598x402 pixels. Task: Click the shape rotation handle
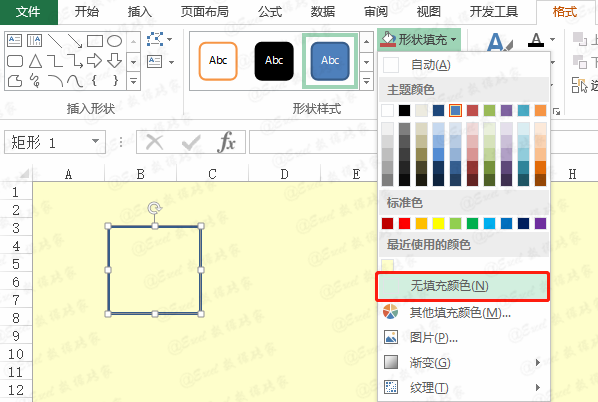point(154,208)
